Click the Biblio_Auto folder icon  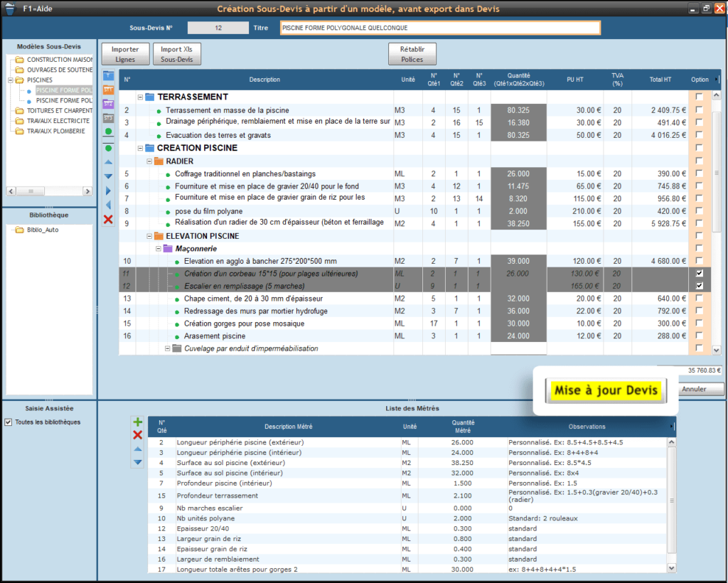pyautogui.click(x=19, y=230)
